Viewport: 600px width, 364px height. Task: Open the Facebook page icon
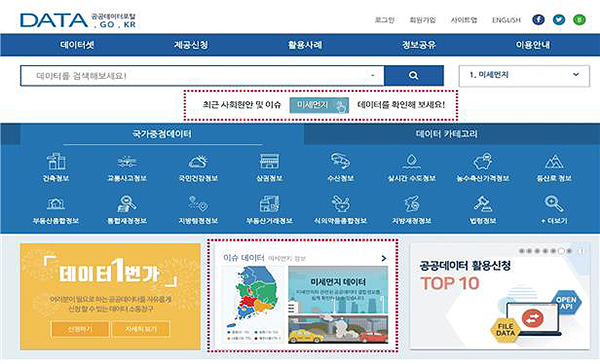pyautogui.click(x=538, y=20)
